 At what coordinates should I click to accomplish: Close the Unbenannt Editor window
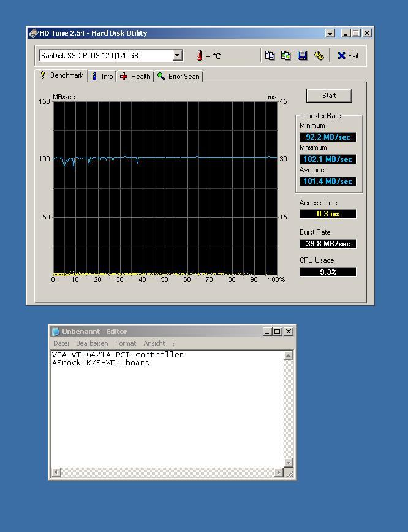289,332
